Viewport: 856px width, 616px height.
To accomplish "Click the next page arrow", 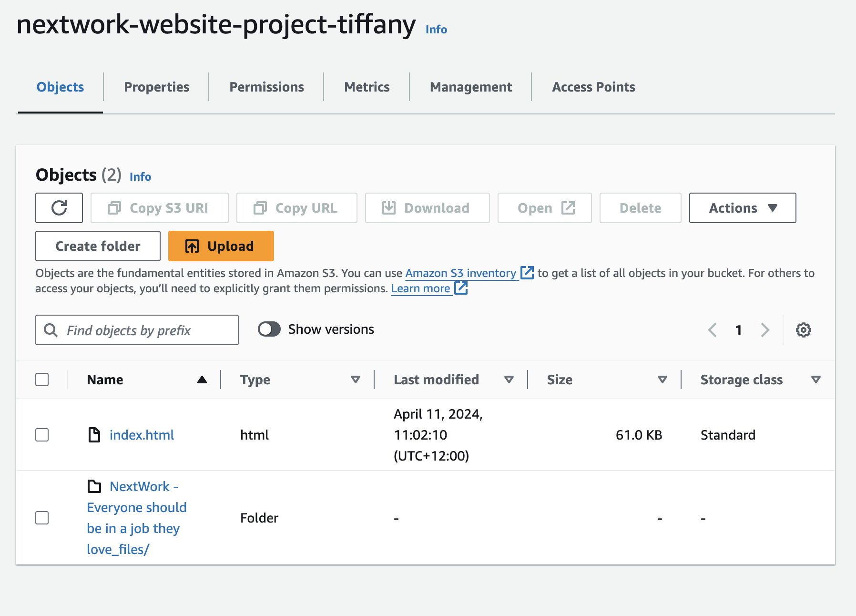I will click(x=765, y=330).
